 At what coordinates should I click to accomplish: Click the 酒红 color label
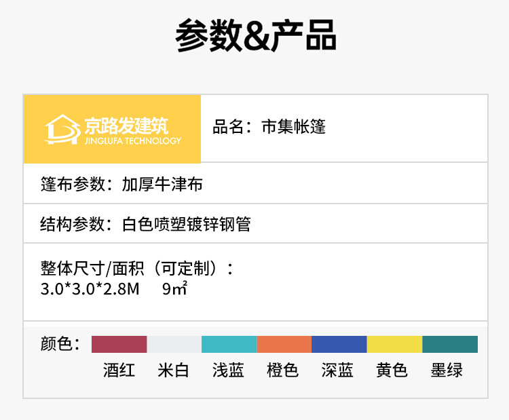[x=119, y=370]
